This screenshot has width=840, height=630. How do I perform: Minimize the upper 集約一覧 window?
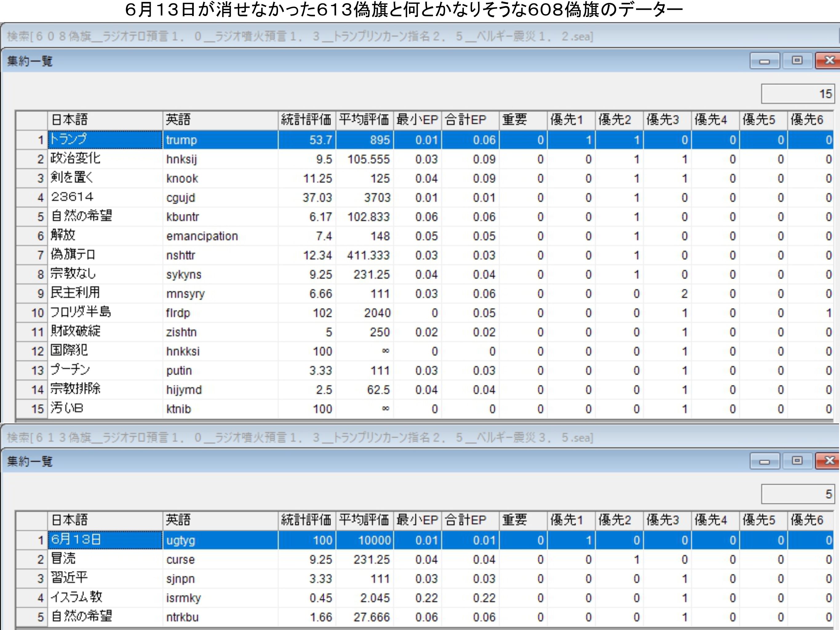(x=764, y=61)
